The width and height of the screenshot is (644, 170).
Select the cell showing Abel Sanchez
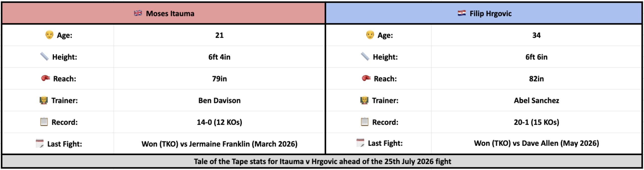tap(536, 100)
